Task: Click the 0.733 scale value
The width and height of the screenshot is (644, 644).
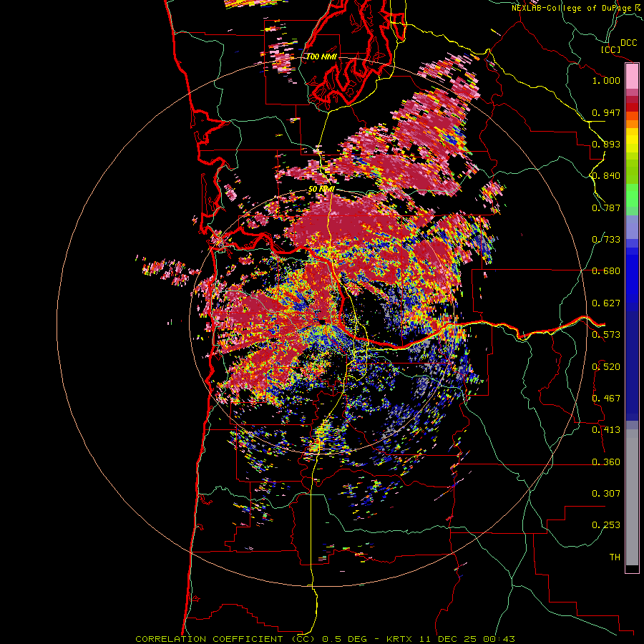Action: pyautogui.click(x=606, y=240)
